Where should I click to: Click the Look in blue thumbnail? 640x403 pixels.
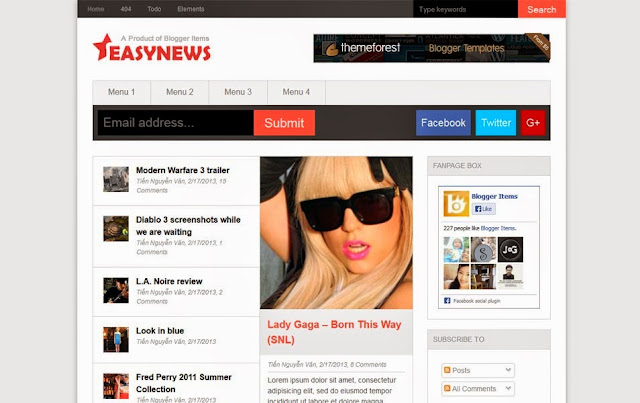116,340
